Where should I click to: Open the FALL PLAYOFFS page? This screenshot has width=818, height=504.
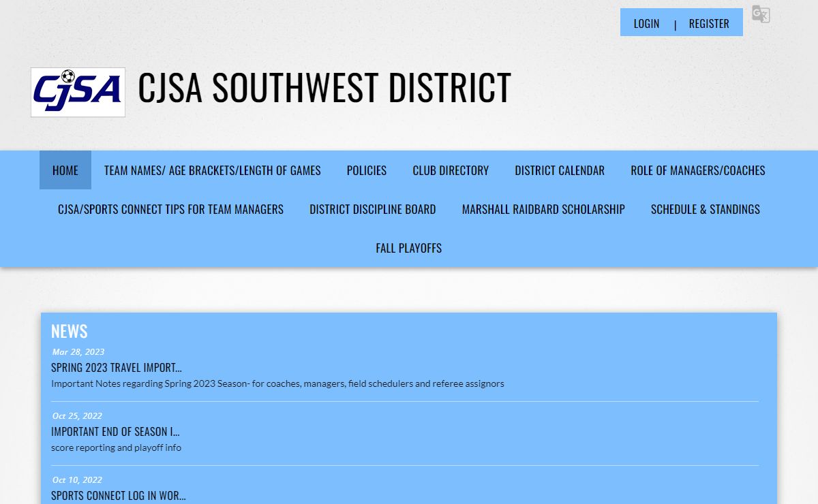tap(409, 248)
